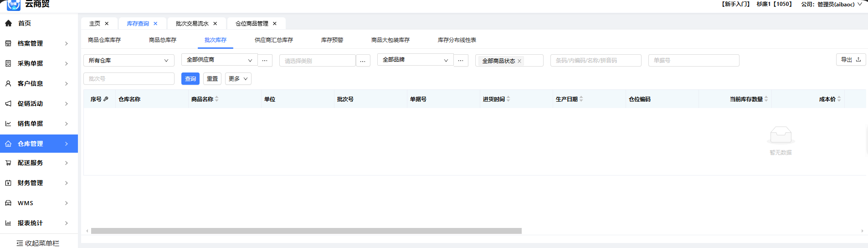Click ellipsis button next to 全部供应商
868x248 pixels.
pos(265,60)
